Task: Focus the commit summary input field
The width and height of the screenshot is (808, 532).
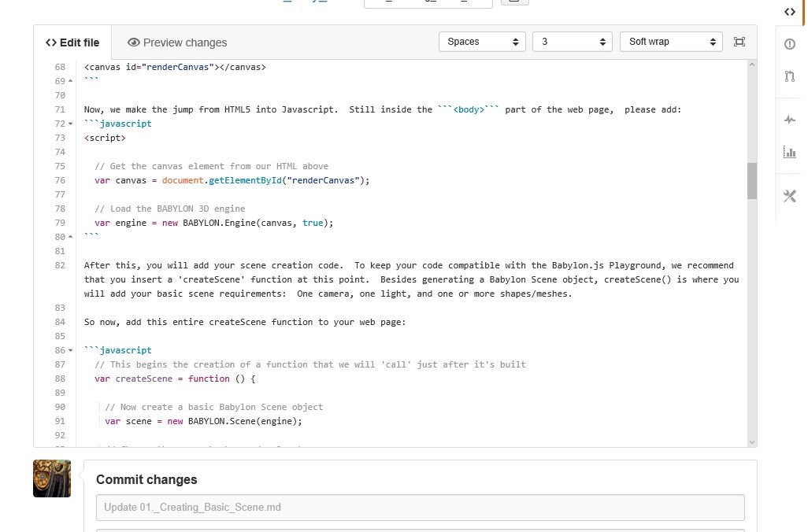Action: (x=420, y=508)
